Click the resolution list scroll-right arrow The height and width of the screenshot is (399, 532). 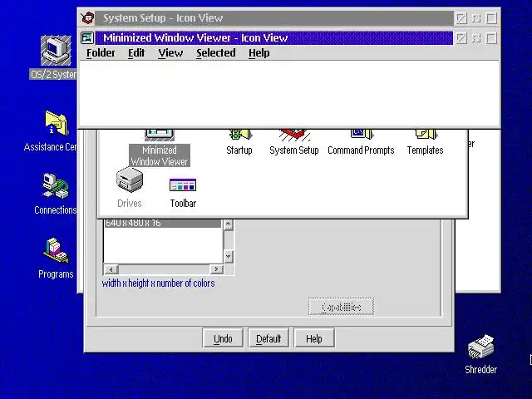point(216,269)
